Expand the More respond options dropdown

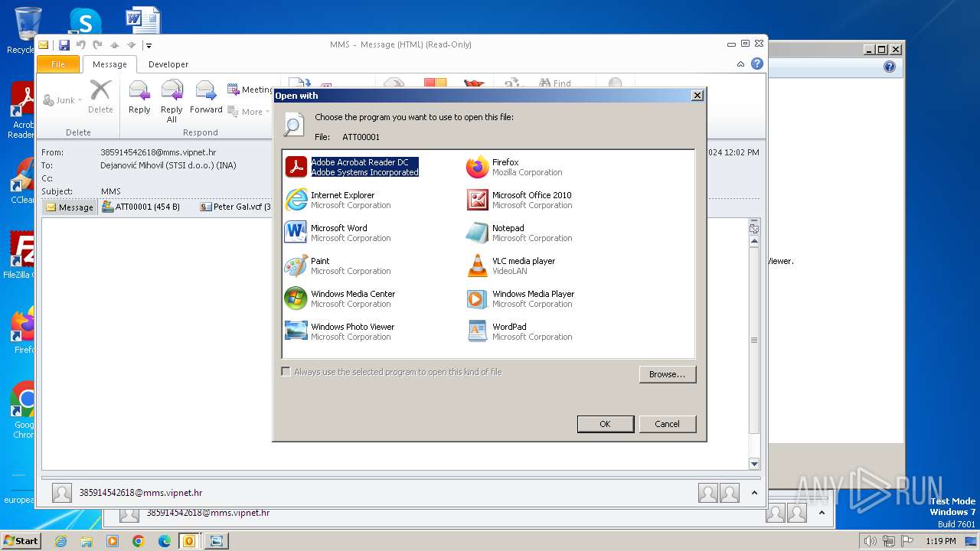click(248, 112)
